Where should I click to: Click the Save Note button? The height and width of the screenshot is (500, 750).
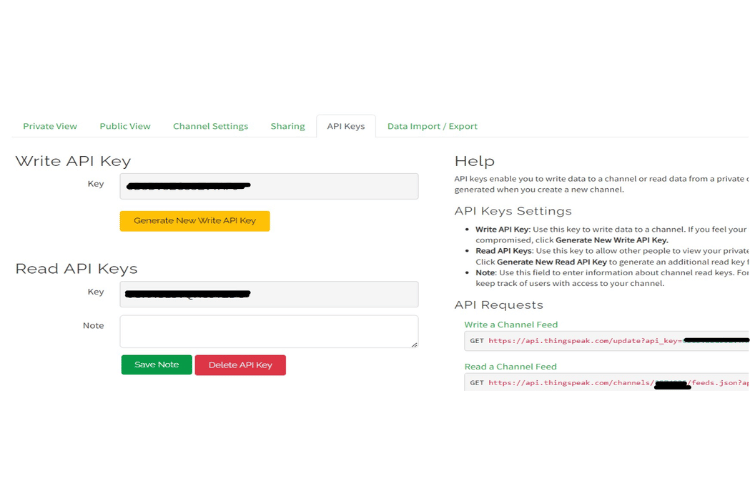point(156,365)
